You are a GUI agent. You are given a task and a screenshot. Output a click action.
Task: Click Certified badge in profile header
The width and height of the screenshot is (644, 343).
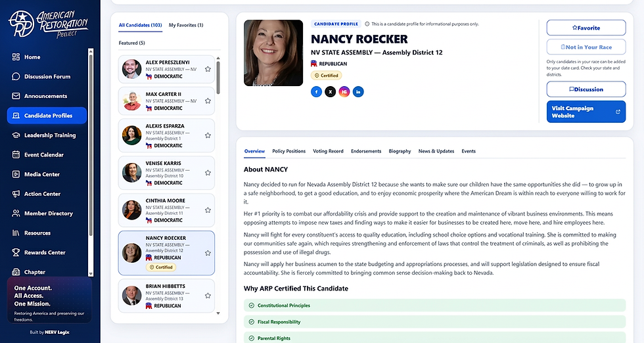[x=326, y=76]
